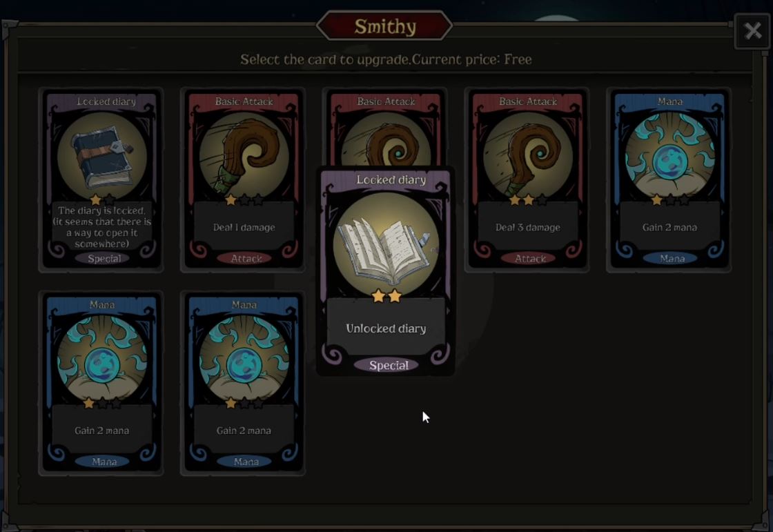773x532 pixels.
Task: Click the Attack tag on the 1 damage card
Action: click(x=246, y=258)
